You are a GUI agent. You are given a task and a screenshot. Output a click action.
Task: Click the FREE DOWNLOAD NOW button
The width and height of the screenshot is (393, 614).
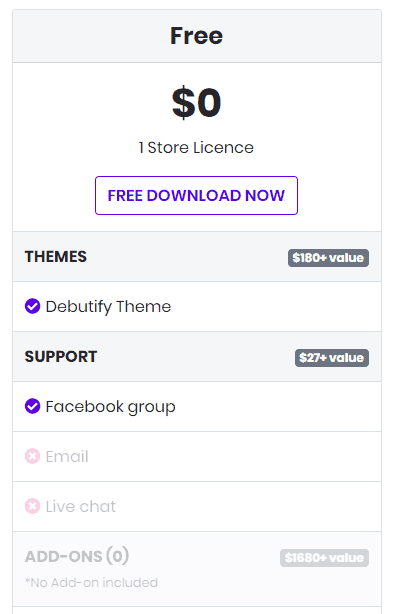[196, 195]
